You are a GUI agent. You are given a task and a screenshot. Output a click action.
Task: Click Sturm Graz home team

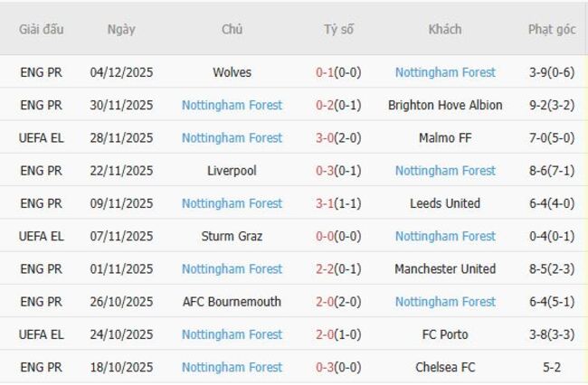(232, 236)
